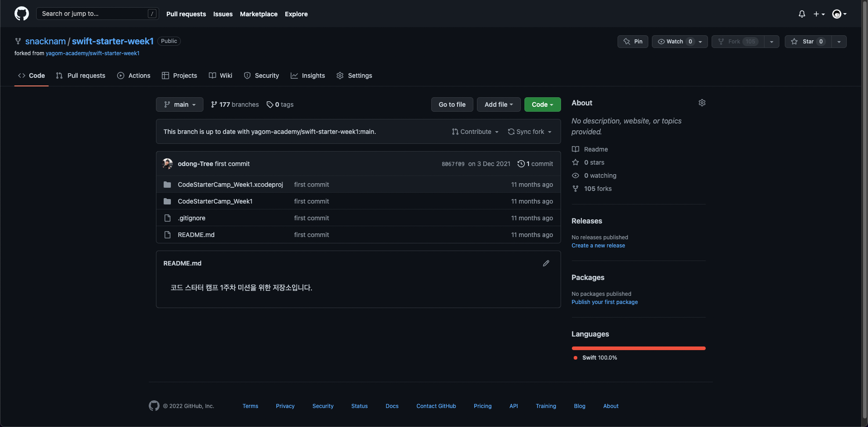
Task: Open the Insights tab
Action: 308,76
